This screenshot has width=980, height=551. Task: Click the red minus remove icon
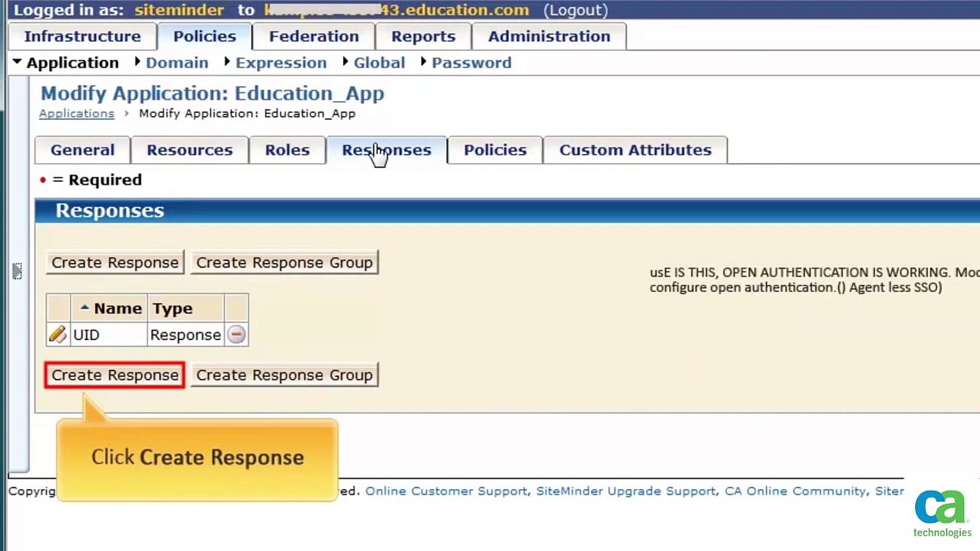point(236,335)
